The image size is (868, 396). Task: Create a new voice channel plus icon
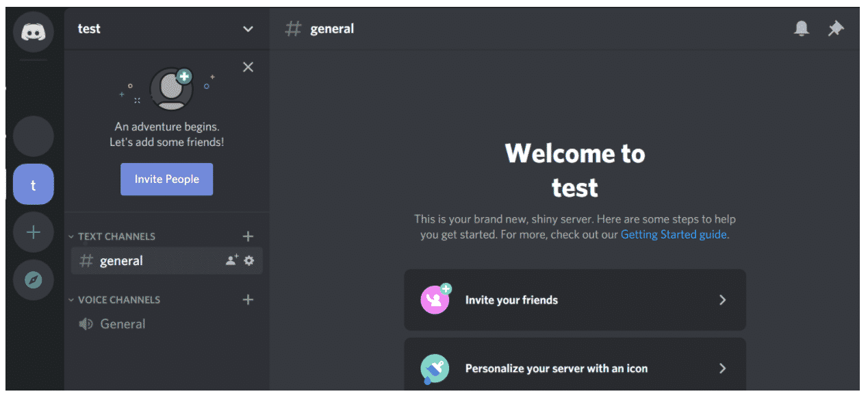248,299
